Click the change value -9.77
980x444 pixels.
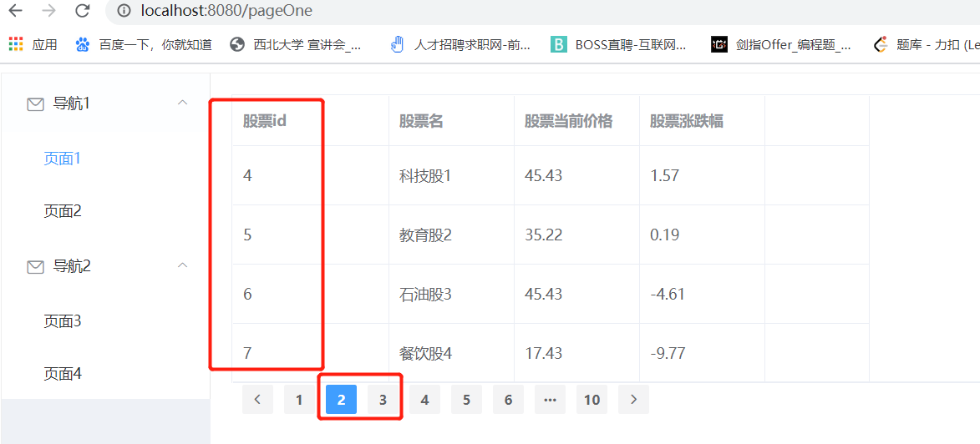668,354
